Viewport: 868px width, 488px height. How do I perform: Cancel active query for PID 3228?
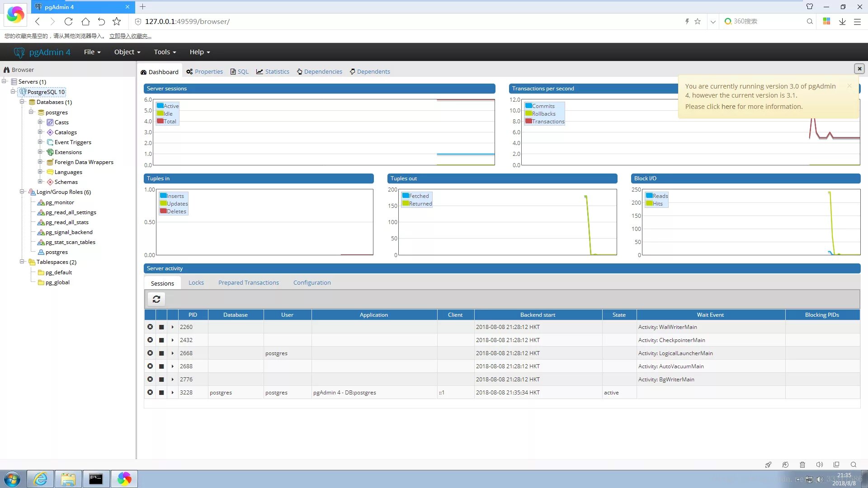click(x=161, y=393)
